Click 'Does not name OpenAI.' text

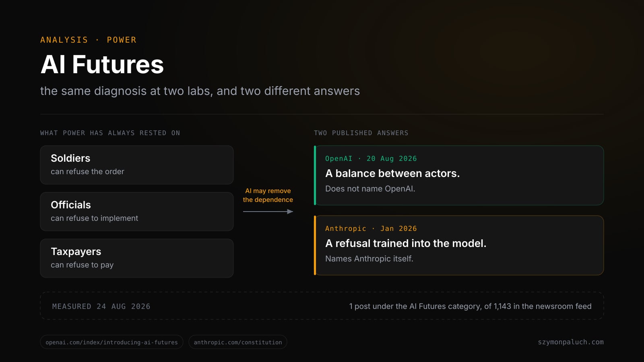(x=370, y=189)
